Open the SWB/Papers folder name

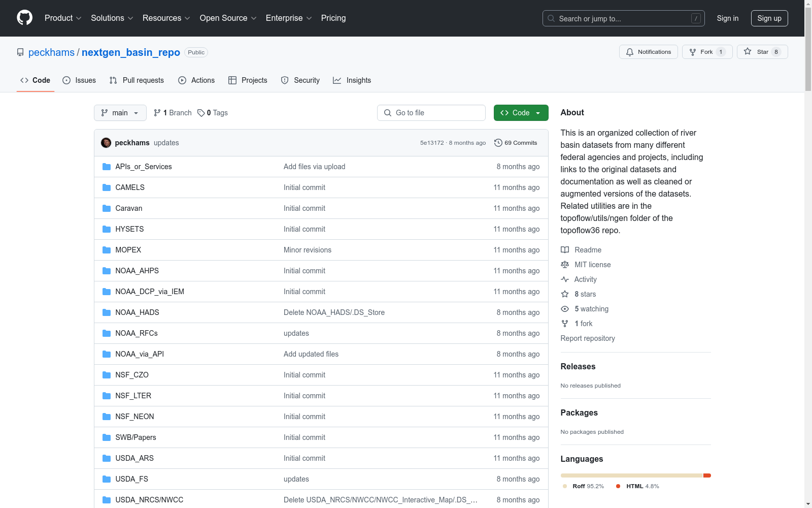click(x=136, y=437)
